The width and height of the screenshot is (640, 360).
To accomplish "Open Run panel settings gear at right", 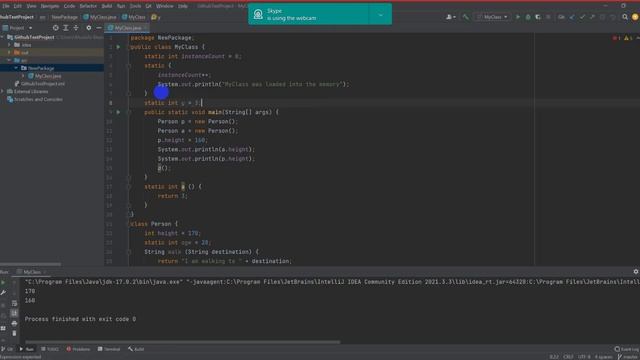I will point(636,272).
